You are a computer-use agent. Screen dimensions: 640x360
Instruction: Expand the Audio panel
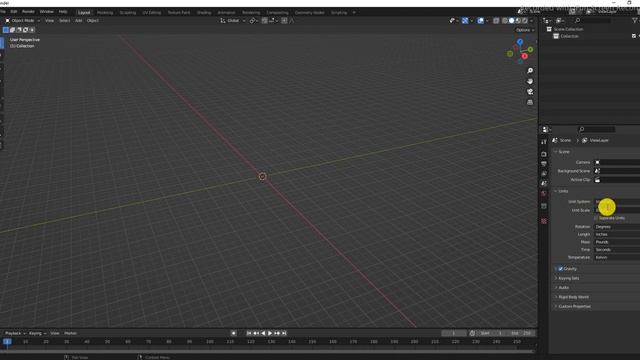pos(563,288)
